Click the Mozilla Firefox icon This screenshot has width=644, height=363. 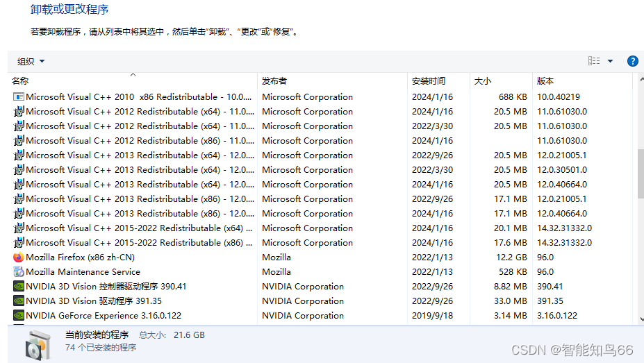point(19,258)
